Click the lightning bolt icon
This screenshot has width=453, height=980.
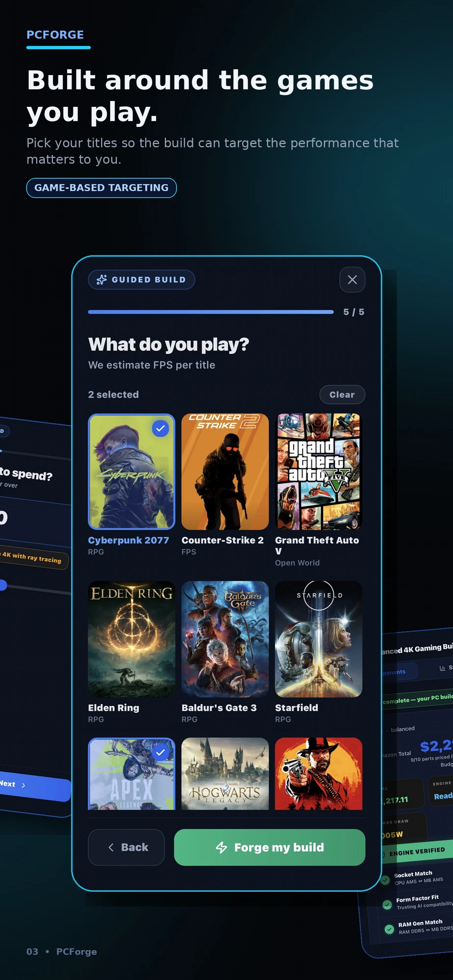click(x=222, y=847)
